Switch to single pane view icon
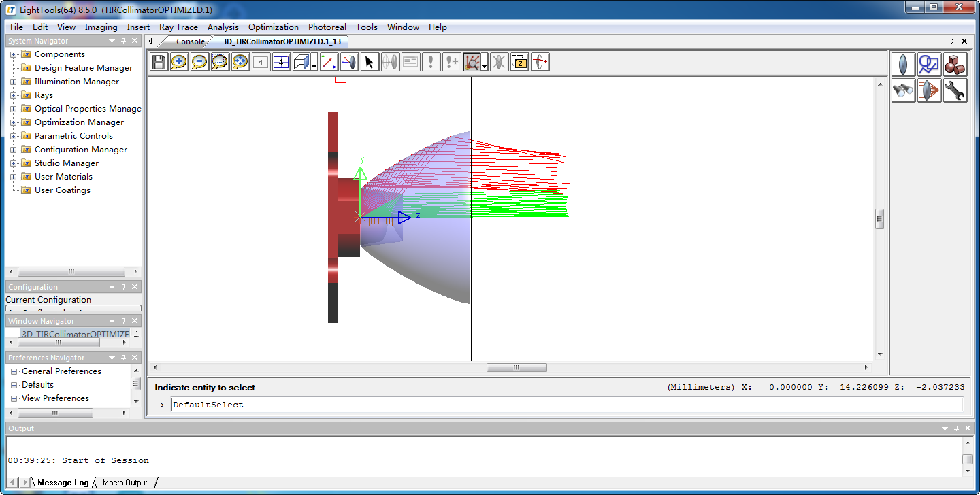The height and width of the screenshot is (495, 980). pos(261,63)
